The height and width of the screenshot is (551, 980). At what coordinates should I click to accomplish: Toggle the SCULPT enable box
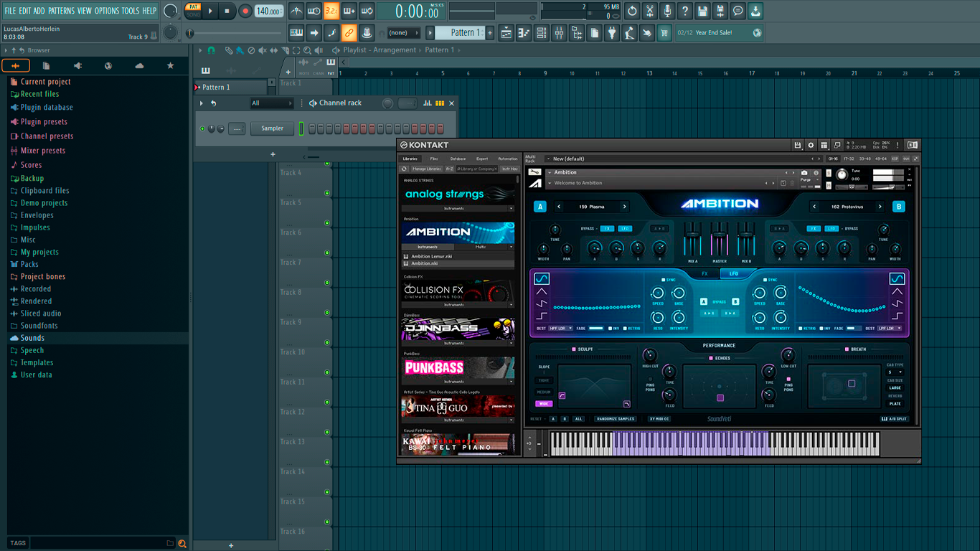(x=574, y=349)
